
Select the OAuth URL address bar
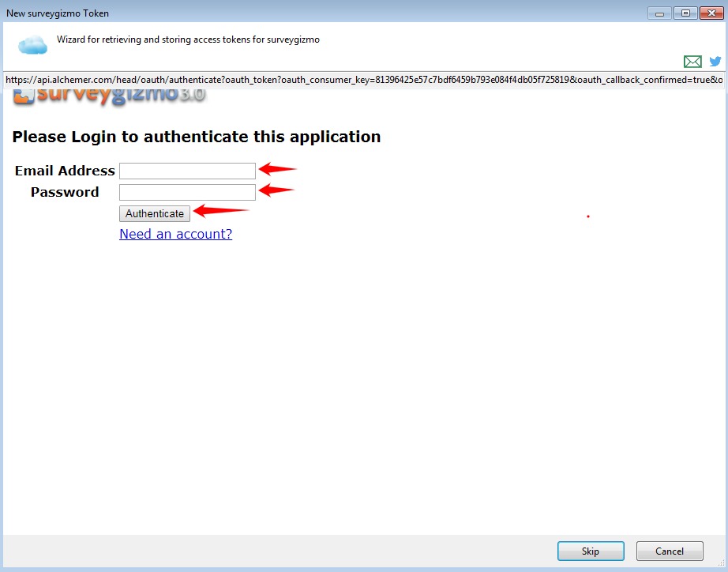(x=364, y=80)
